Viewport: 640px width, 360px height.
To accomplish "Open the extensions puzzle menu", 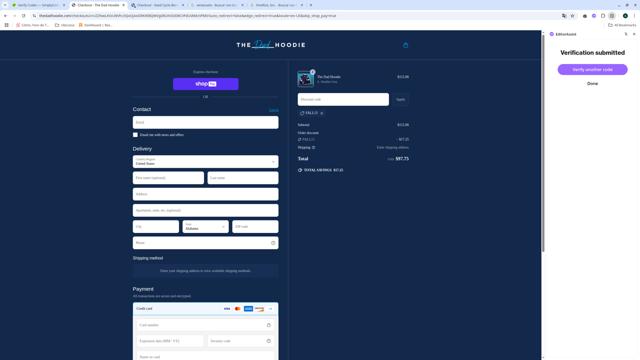I will pyautogui.click(x=603, y=16).
